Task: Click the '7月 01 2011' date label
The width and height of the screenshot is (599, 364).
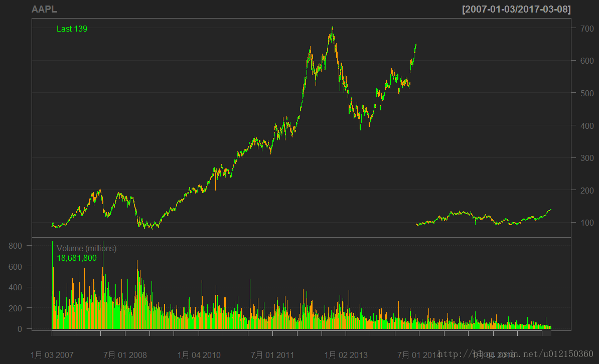Action: pyautogui.click(x=272, y=355)
